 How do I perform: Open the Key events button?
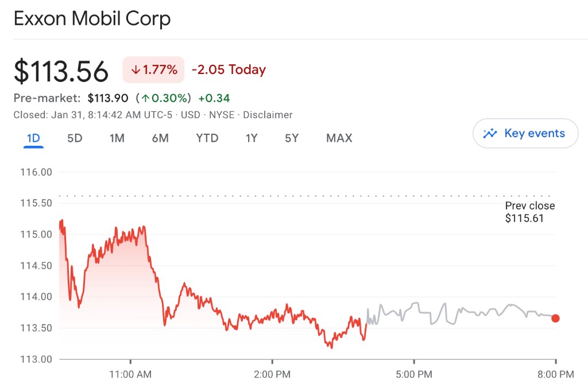click(525, 134)
